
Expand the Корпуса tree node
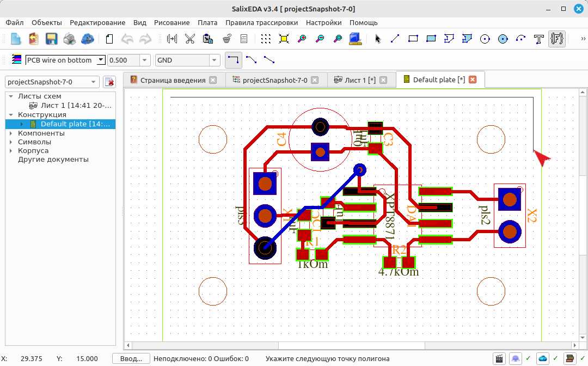(11, 151)
